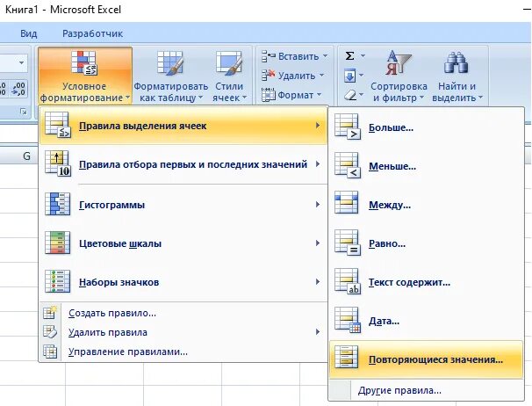Screen dimensions: 532x406
Task: Choose Равно... rule
Action: (427, 243)
